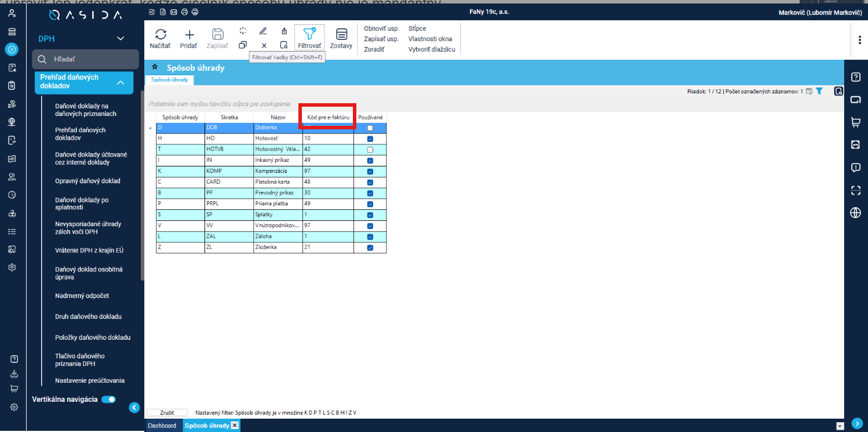Check Používané box for Dobierka row
The width and height of the screenshot is (868, 432).
[x=370, y=128]
